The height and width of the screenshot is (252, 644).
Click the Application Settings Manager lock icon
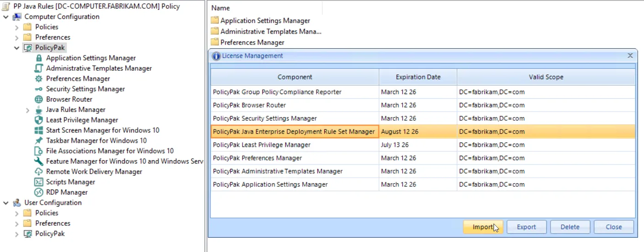[39, 58]
